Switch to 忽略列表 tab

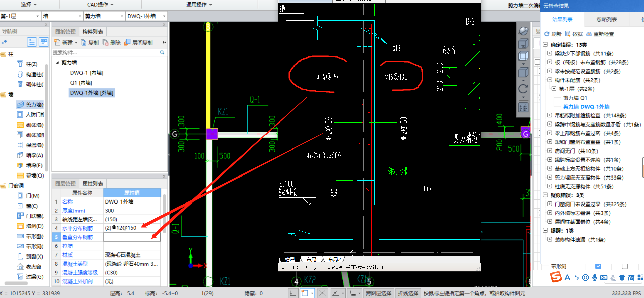607,19
